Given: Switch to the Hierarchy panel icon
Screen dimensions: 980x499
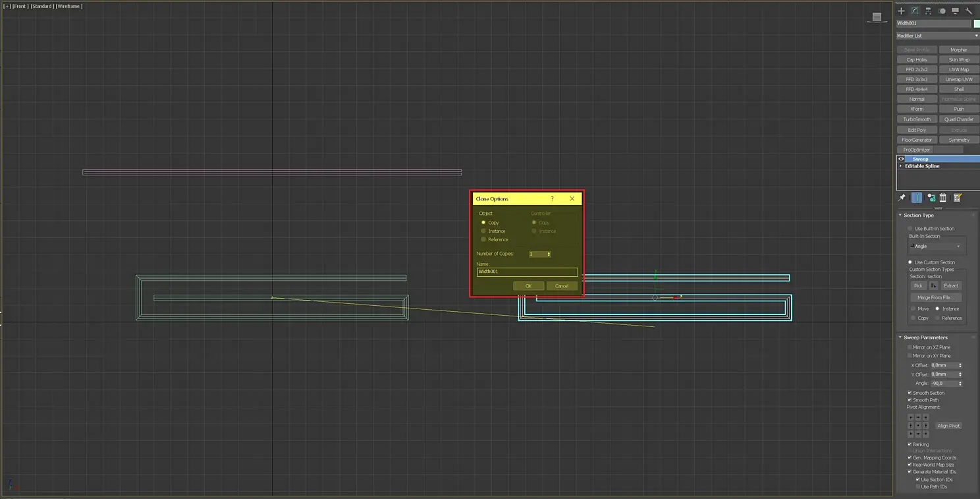Looking at the screenshot, I should click(928, 11).
